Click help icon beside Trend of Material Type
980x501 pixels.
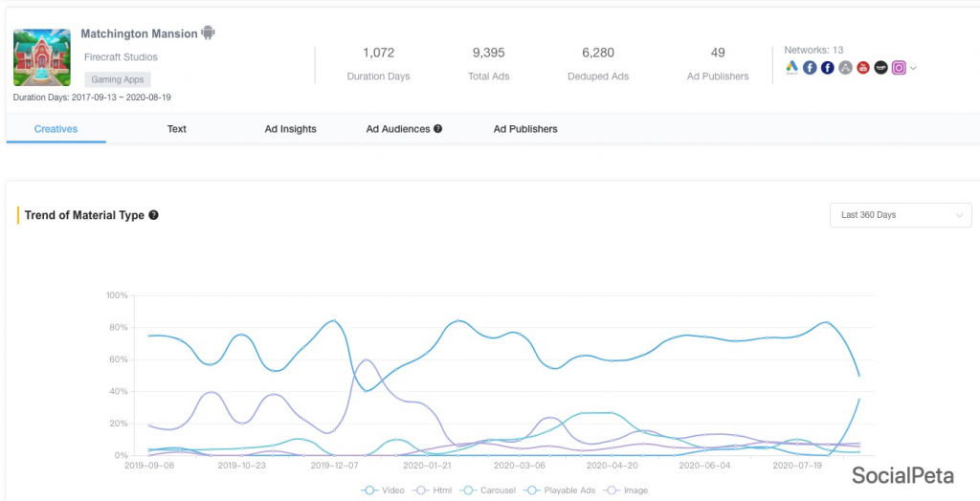point(154,215)
